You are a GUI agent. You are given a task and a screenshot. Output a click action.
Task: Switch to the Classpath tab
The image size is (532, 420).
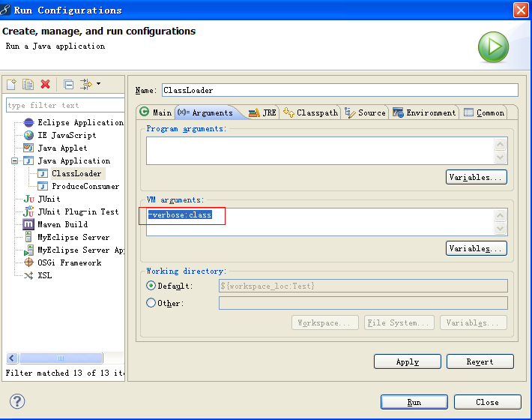(310, 112)
